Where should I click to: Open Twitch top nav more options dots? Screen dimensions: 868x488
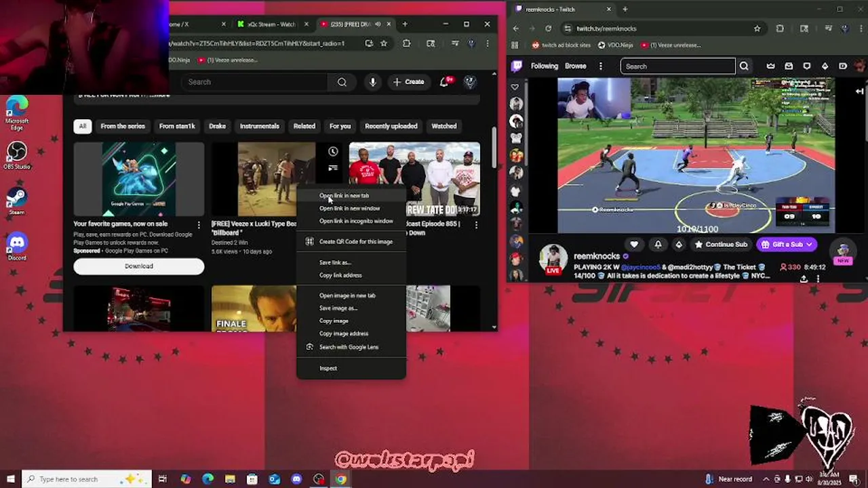point(601,66)
